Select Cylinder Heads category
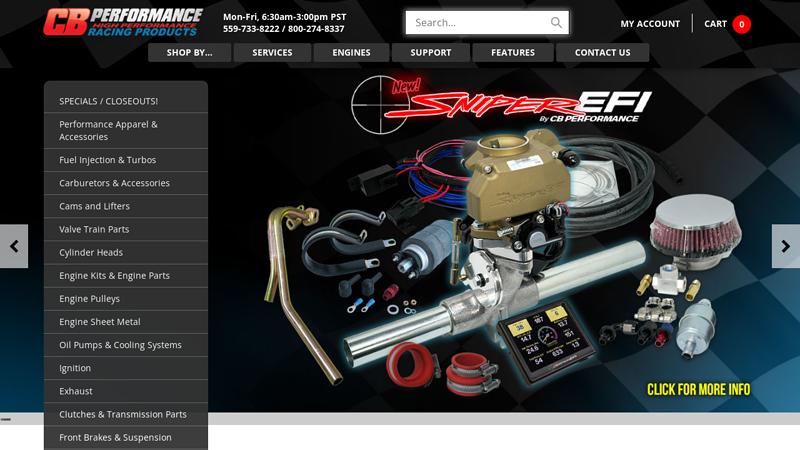This screenshot has width=800, height=450. tap(126, 253)
